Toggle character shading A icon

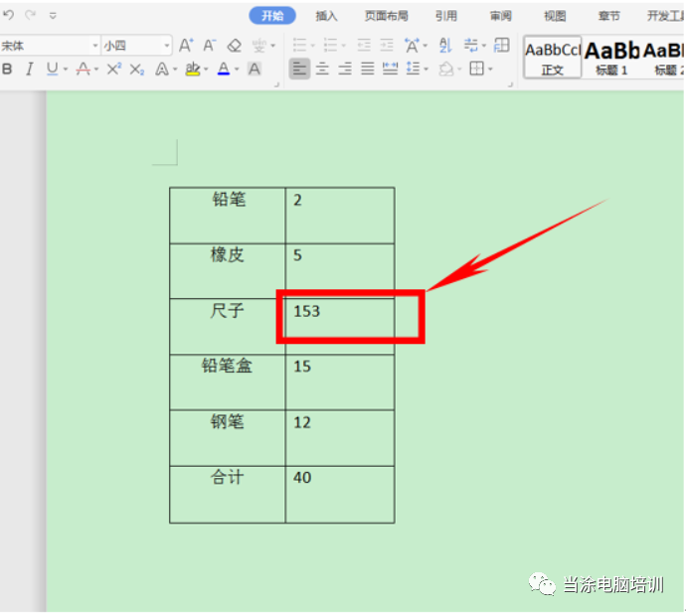pyautogui.click(x=255, y=69)
